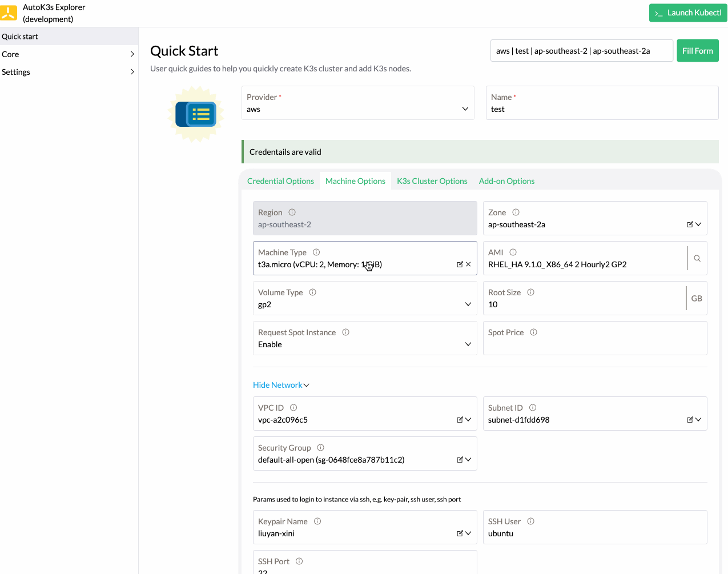Open the Credential Options tab
The width and height of the screenshot is (728, 574).
point(280,180)
